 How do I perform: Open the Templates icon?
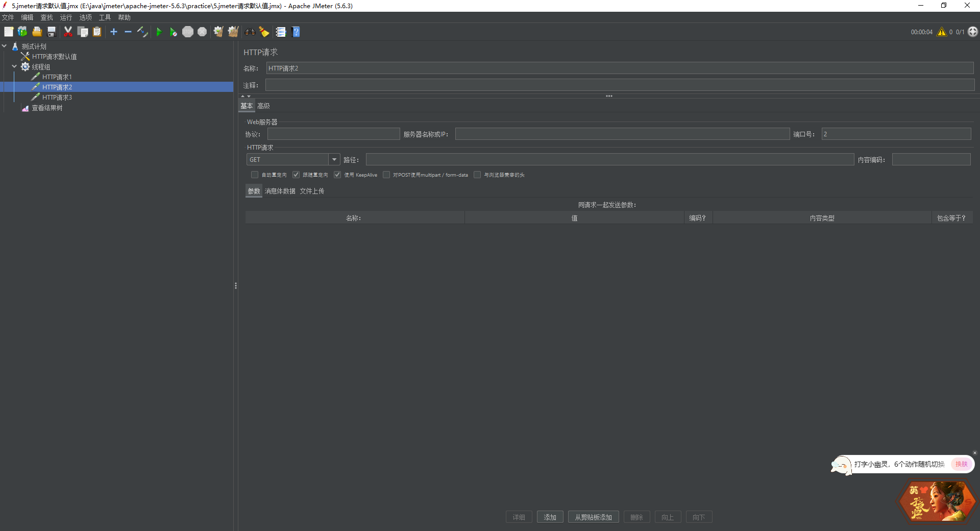(x=22, y=32)
